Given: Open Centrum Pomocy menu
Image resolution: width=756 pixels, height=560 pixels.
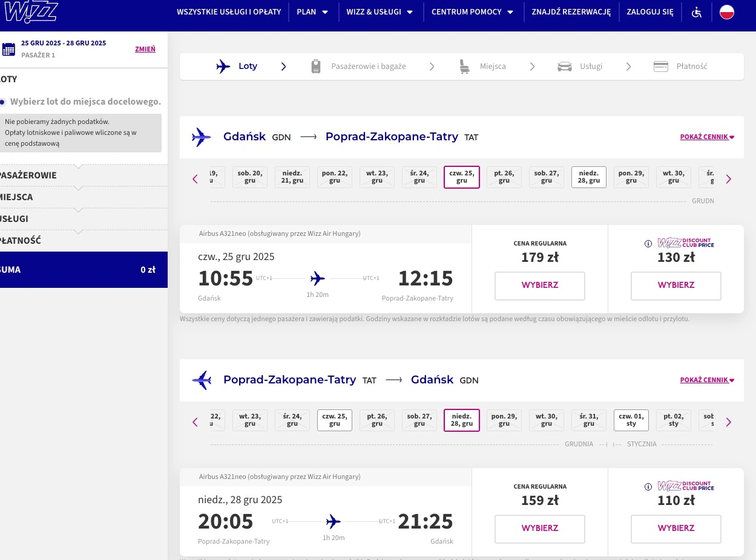Looking at the screenshot, I should pyautogui.click(x=472, y=12).
